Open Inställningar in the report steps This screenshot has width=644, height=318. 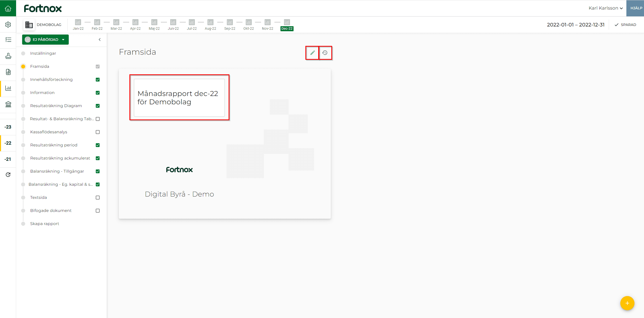pos(43,53)
